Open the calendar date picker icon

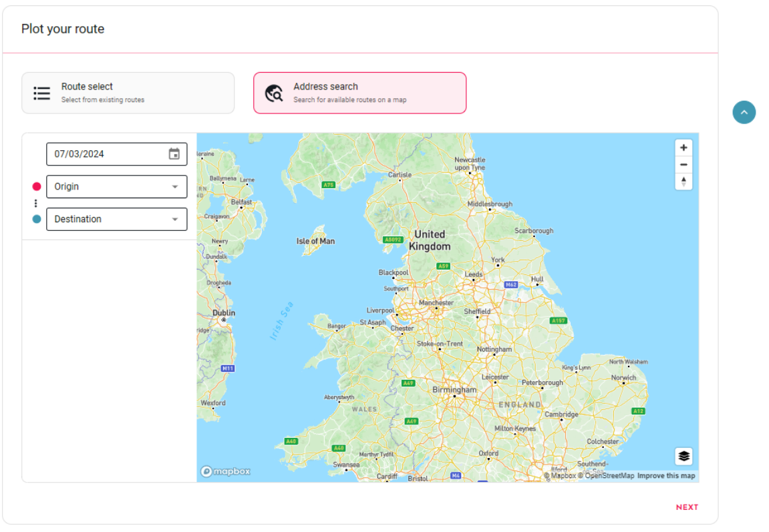point(174,154)
